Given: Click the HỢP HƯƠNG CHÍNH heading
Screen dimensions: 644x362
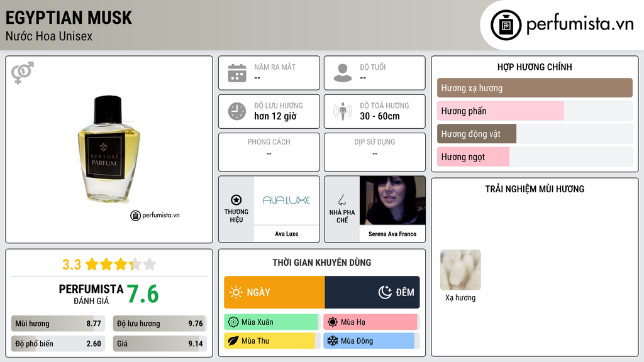Looking at the screenshot, I should click(x=535, y=67).
